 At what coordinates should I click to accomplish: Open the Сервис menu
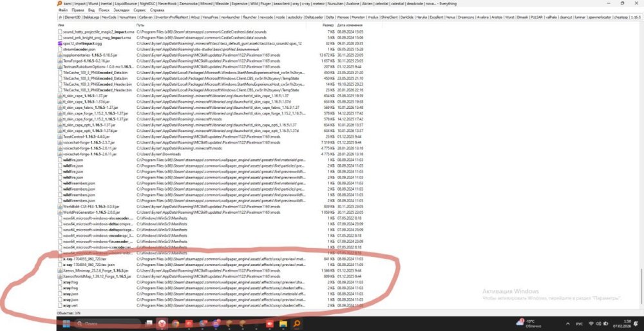click(x=140, y=10)
